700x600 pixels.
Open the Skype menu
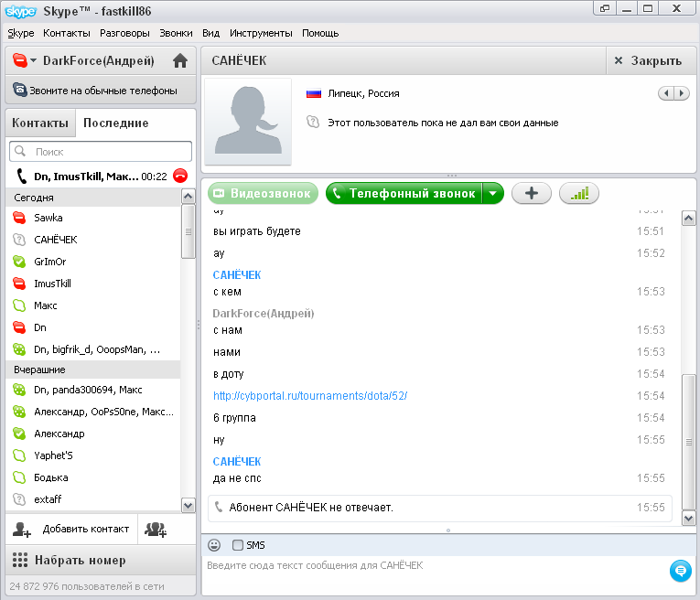(x=21, y=33)
